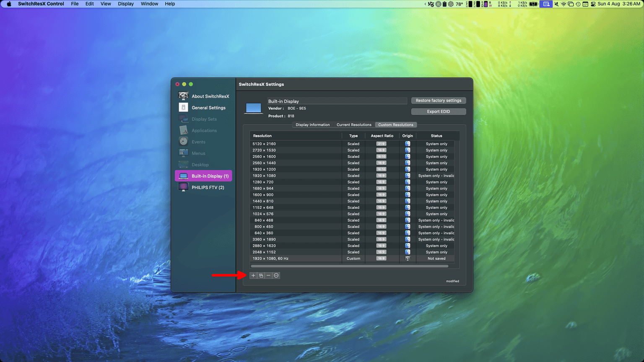This screenshot has height=362, width=644.
Task: Open the Display Information tab
Action: [312, 124]
